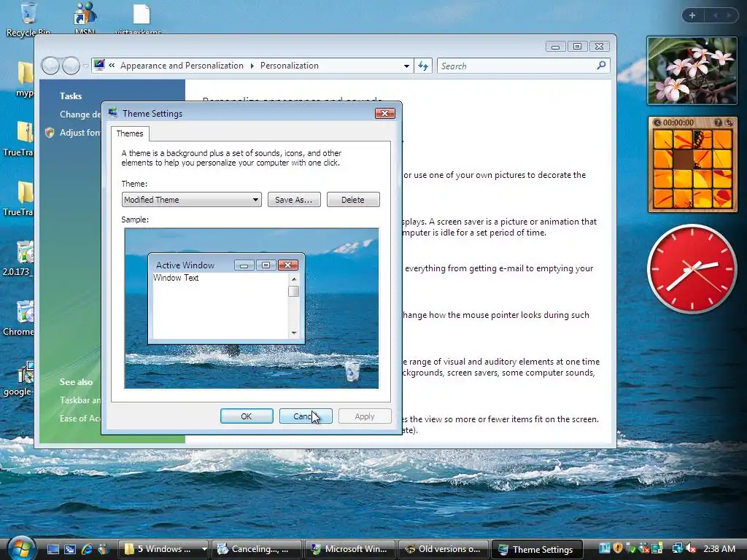Click the Delete theme button
Screen dimensions: 747x560
[x=353, y=200]
